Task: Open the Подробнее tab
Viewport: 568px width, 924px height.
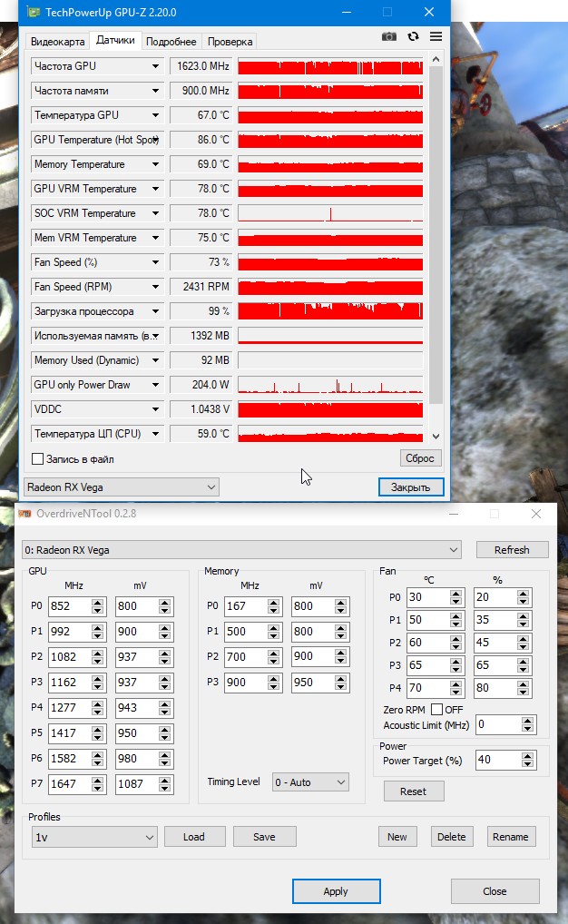Action: [171, 41]
